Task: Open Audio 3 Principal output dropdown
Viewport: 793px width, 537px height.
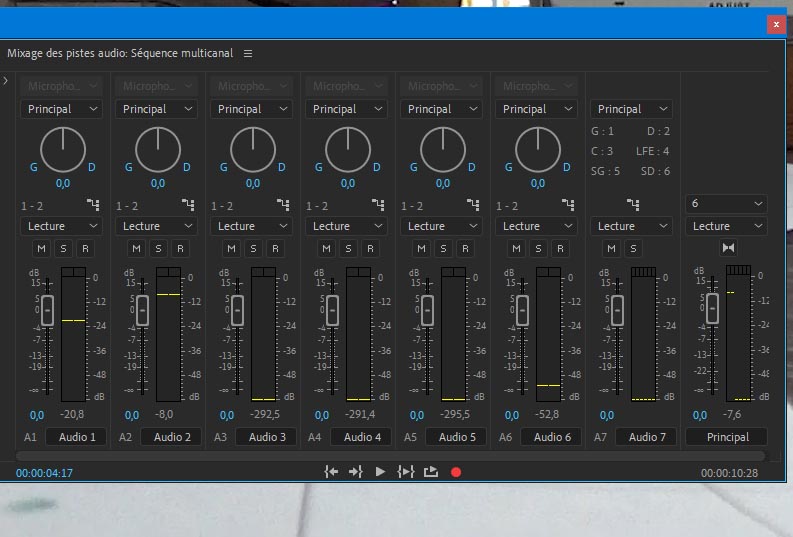Action: [251, 109]
